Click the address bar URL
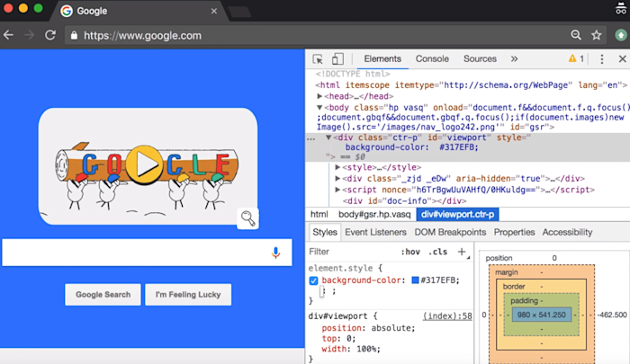The image size is (630, 364). pyautogui.click(x=142, y=36)
